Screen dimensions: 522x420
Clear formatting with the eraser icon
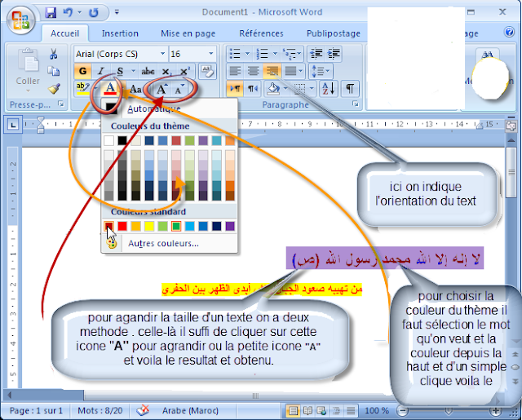pyautogui.click(x=207, y=71)
